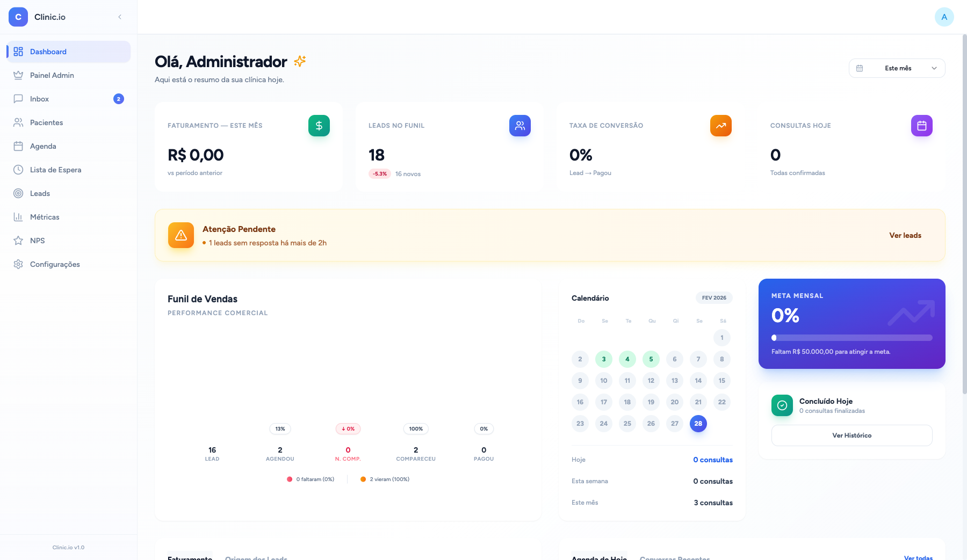The height and width of the screenshot is (560, 967).
Task: Click the 13% funnel conversion badge
Action: tap(280, 428)
